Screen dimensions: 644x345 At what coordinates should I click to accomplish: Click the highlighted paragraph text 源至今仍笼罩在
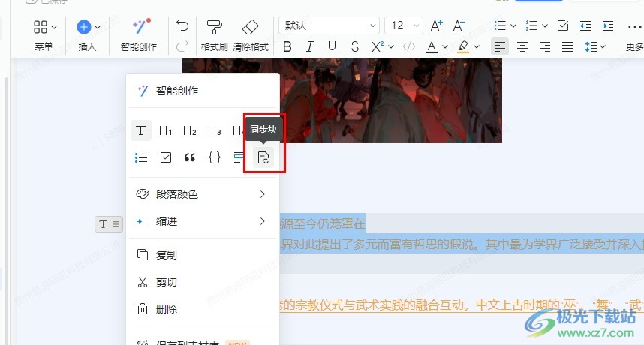pos(323,223)
